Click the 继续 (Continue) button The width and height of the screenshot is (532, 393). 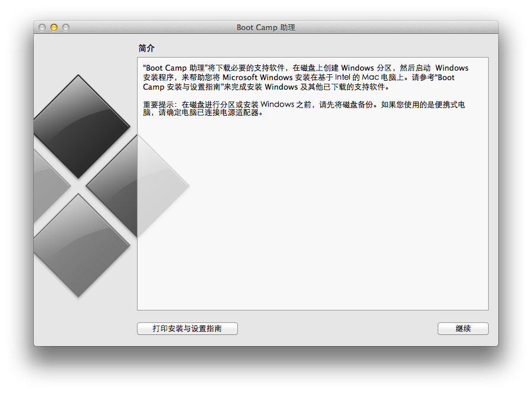point(463,328)
